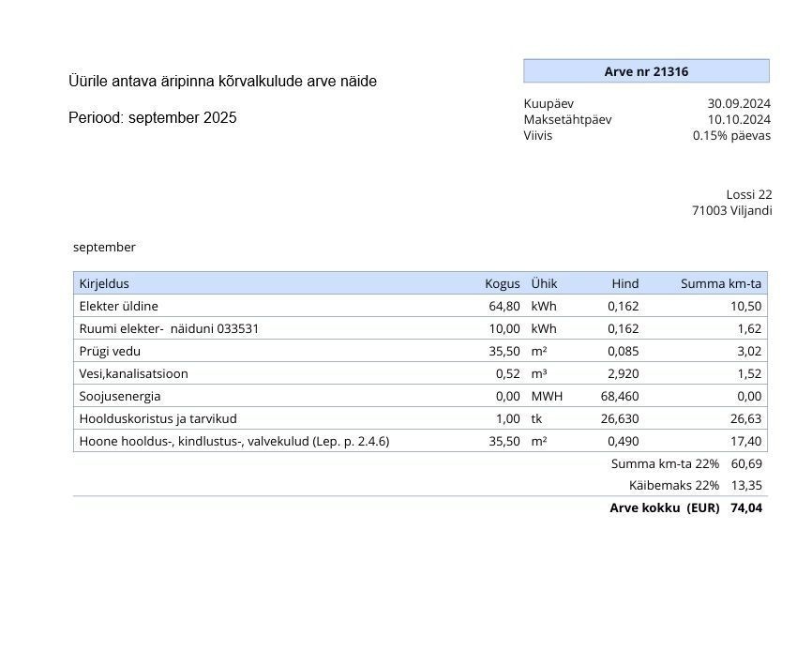This screenshot has width=812, height=666.
Task: Click the 'Summa km-ta' column header
Action: (x=721, y=284)
